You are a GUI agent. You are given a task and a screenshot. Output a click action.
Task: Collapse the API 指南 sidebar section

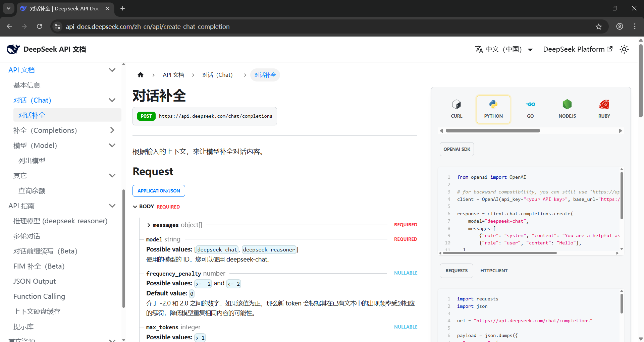112,206
